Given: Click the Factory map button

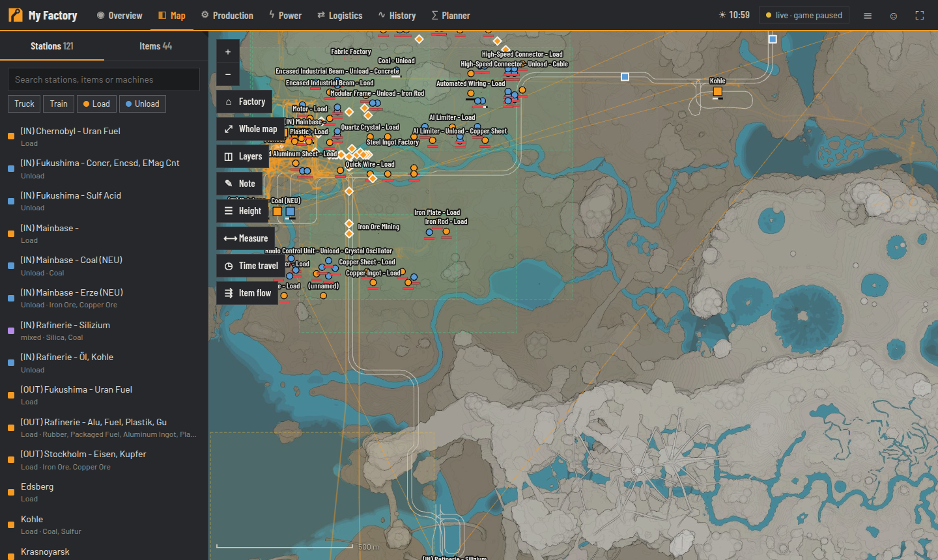Looking at the screenshot, I should pyautogui.click(x=246, y=102).
